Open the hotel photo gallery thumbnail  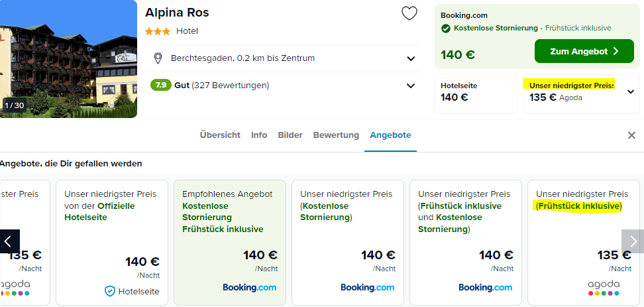click(68, 59)
